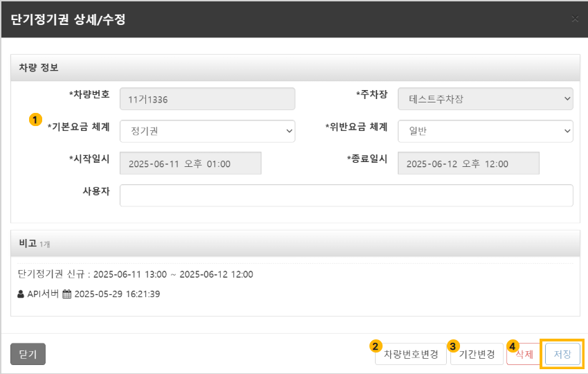The image size is (588, 374).
Task: Click the dialog title 단기정기권 상세/수정
Action: pyautogui.click(x=68, y=19)
